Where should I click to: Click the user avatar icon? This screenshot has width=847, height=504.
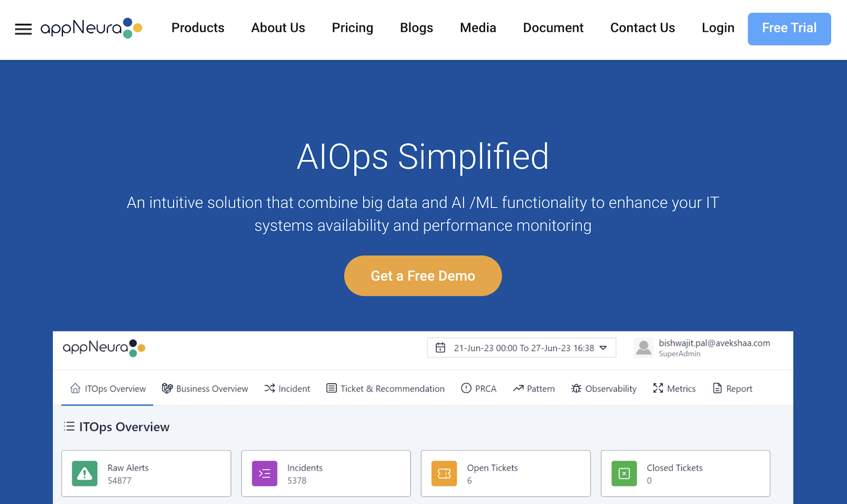point(644,348)
